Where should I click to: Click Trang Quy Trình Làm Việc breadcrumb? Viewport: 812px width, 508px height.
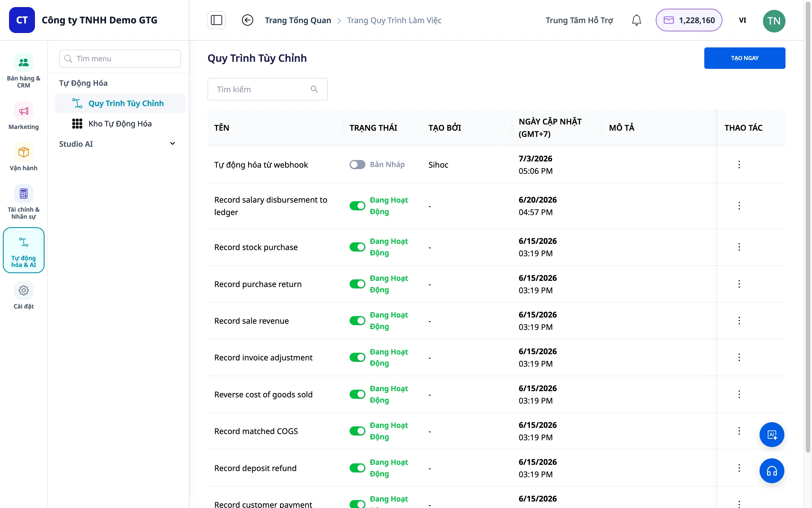point(394,20)
